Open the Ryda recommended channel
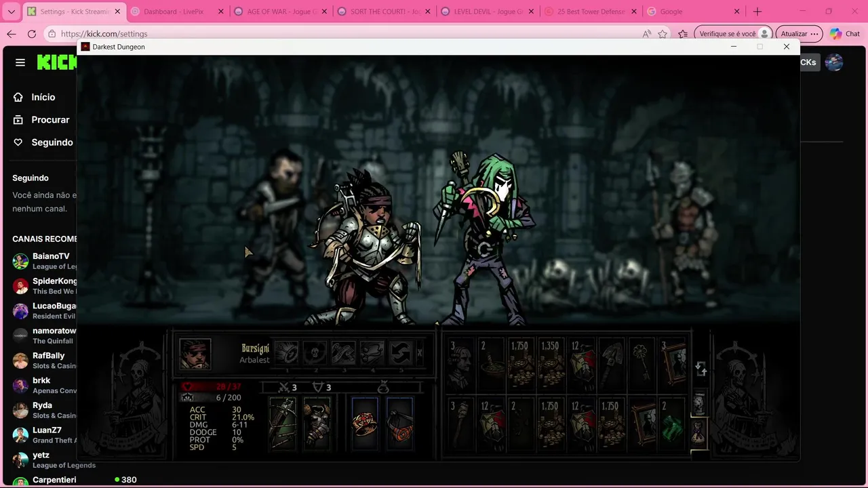Viewport: 868px width, 488px height. click(x=45, y=410)
